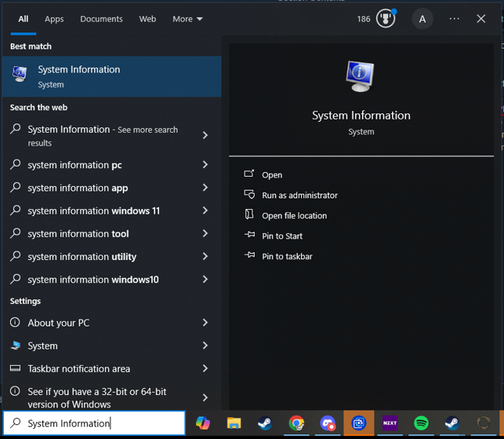
Task: Choose Open file location
Action: pos(294,215)
